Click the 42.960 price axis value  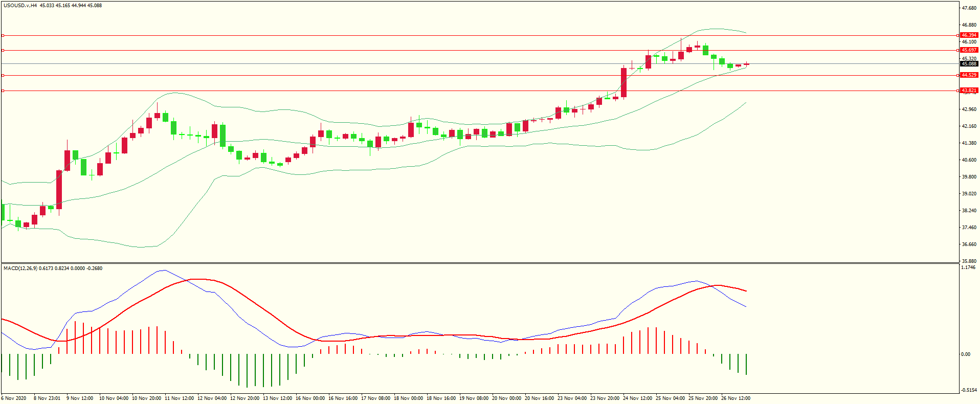click(969, 109)
